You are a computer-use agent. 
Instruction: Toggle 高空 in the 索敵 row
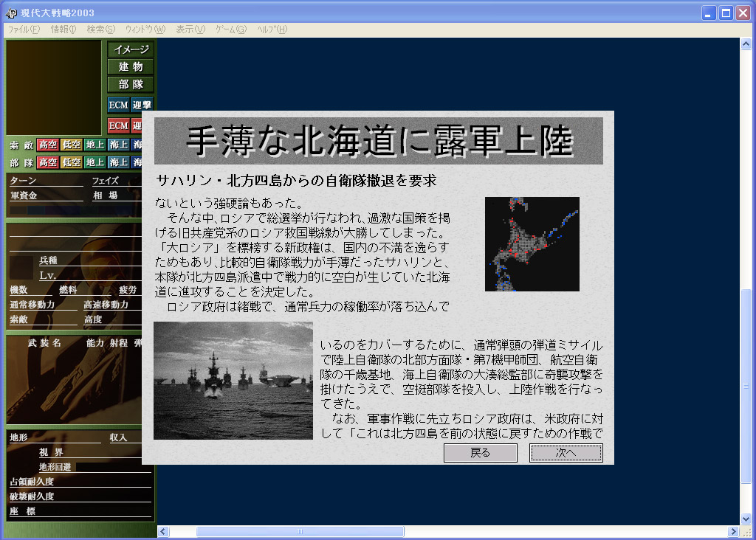(48, 145)
